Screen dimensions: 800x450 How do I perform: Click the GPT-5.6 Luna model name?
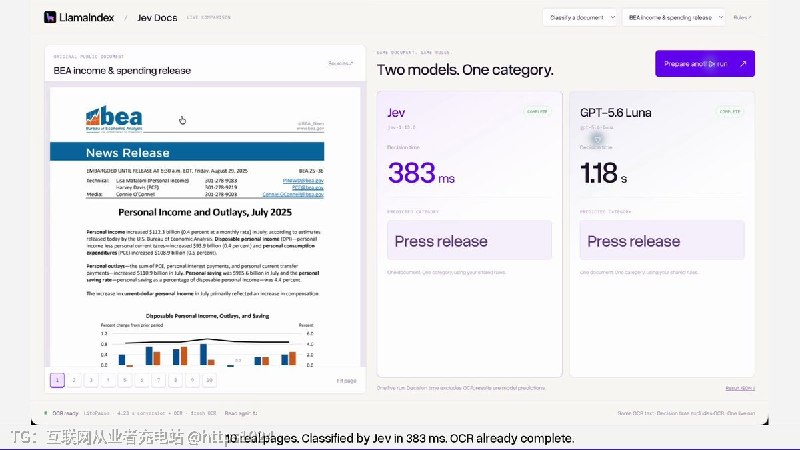click(x=615, y=113)
